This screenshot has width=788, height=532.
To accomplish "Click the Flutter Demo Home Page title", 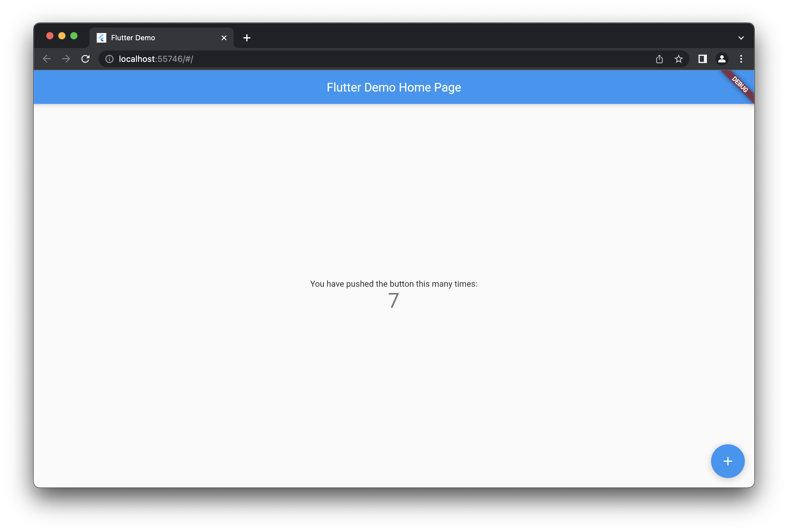I will coord(394,87).
